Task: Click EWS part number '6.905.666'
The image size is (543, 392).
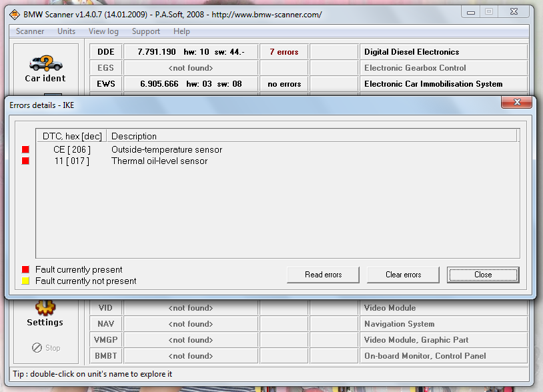Action: click(159, 84)
